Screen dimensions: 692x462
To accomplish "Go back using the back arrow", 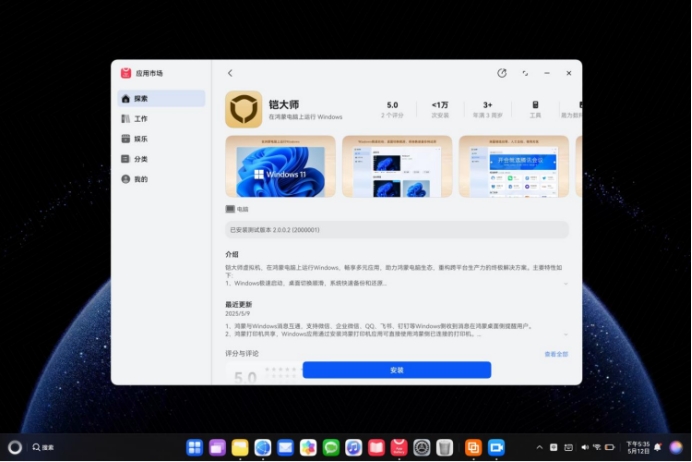I will pyautogui.click(x=230, y=73).
